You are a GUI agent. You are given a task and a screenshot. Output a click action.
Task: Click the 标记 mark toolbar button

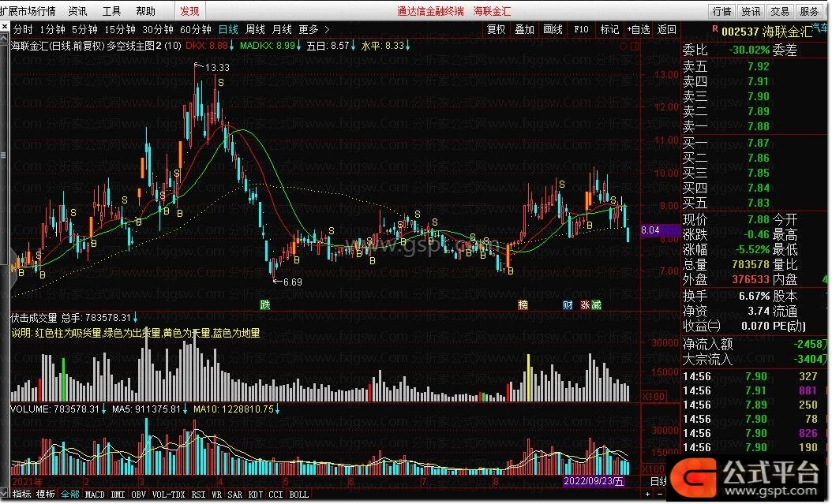click(x=609, y=30)
